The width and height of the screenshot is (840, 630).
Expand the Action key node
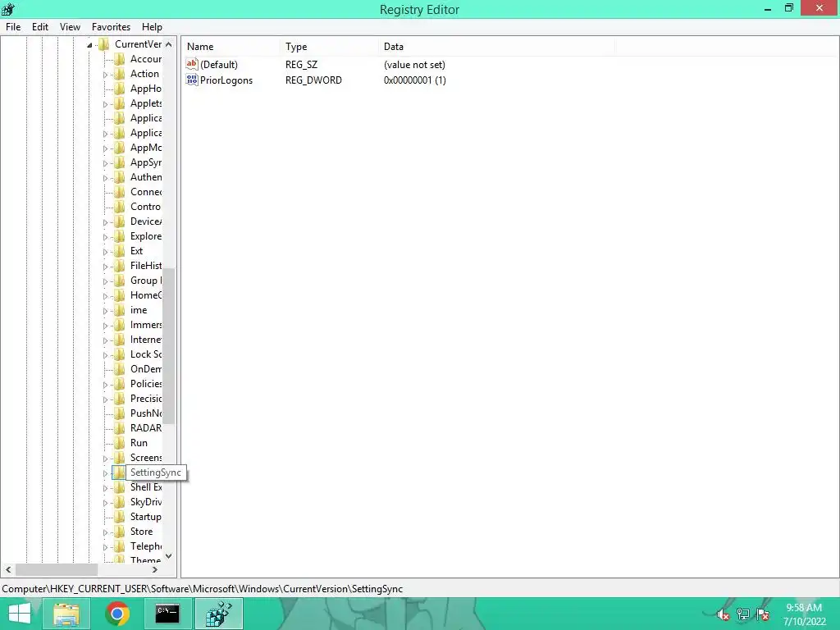(x=105, y=75)
